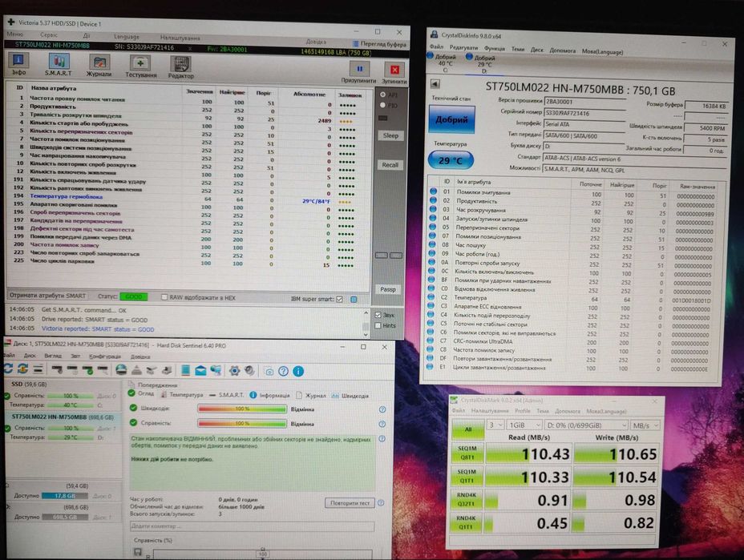The height and width of the screenshot is (560, 744).
Task: Click the Швидкодія 100 % gradient bar
Action: (x=242, y=409)
